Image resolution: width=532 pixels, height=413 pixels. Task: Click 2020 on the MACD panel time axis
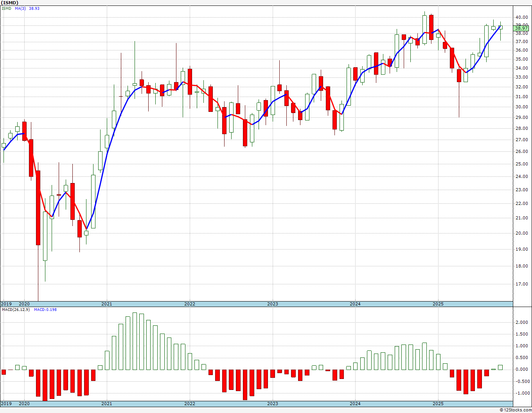click(24, 404)
